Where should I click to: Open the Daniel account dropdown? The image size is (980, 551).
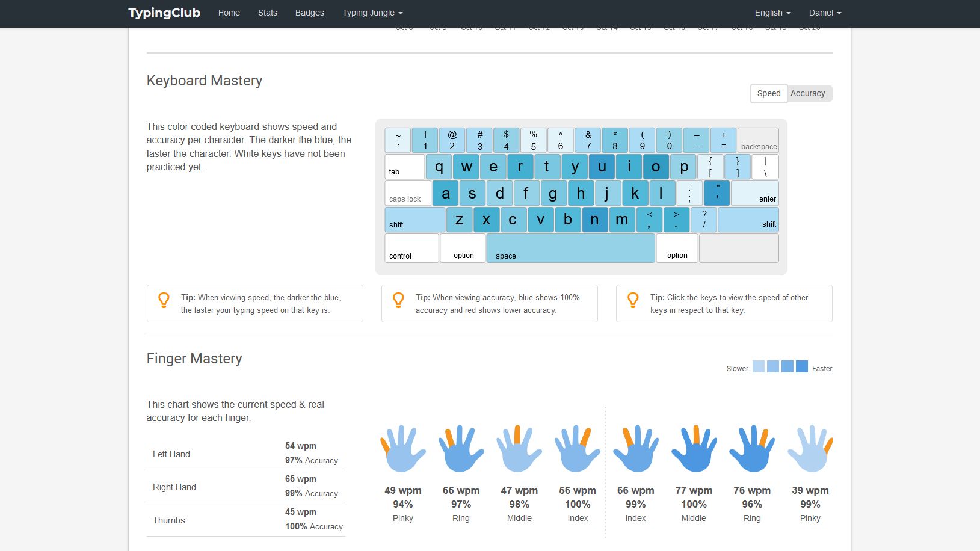click(825, 13)
